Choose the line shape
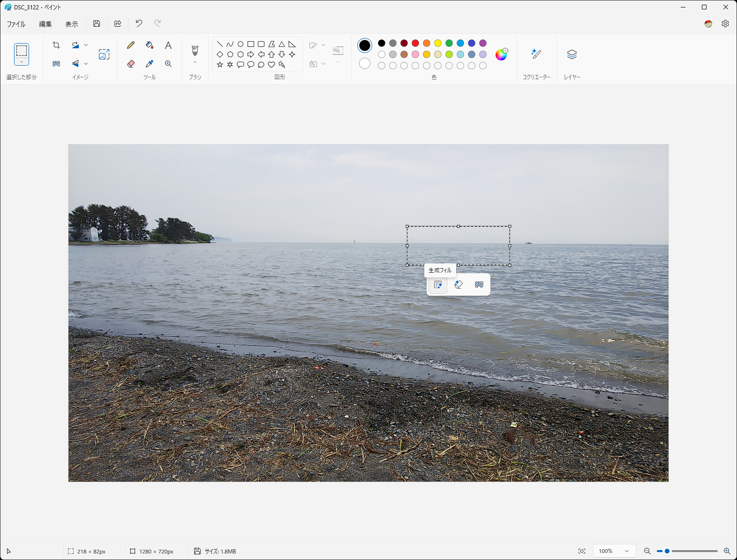The image size is (737, 560). pos(220,44)
